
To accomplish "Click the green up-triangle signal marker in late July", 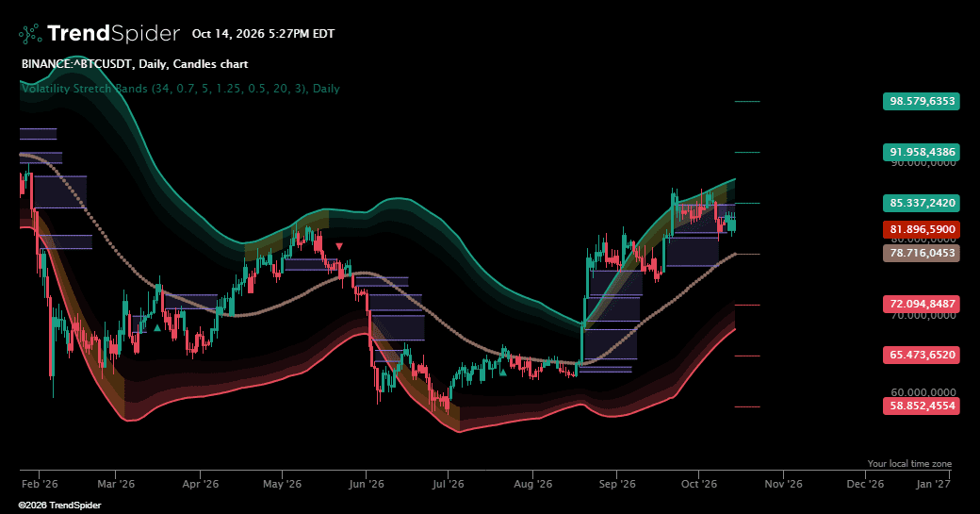I will pos(502,372).
